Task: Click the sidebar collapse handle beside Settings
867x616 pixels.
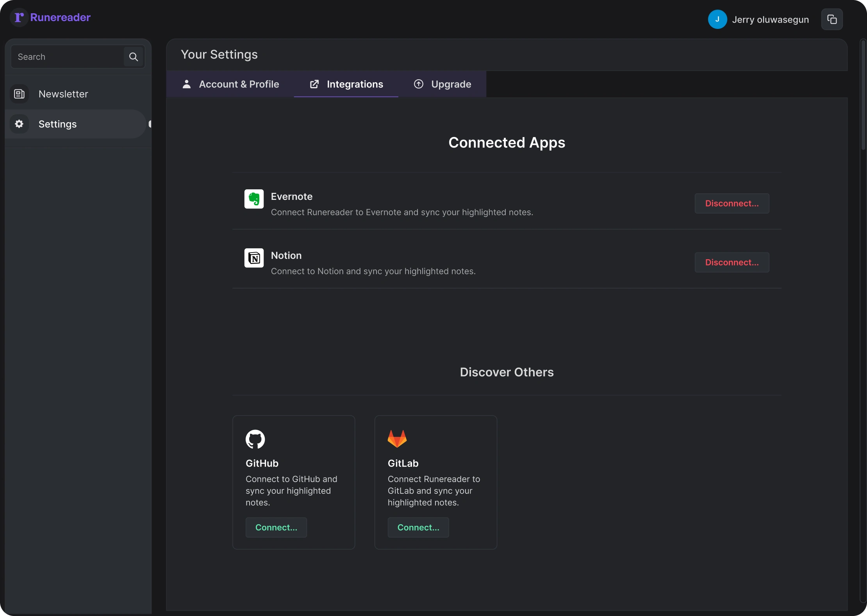Action: [x=150, y=124]
